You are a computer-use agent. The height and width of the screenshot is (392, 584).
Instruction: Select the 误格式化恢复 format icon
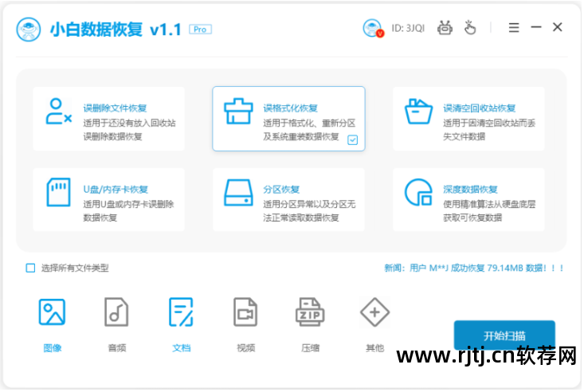238,111
